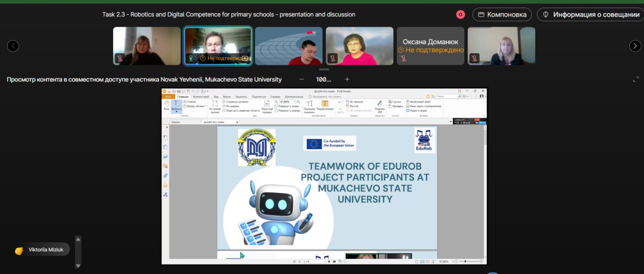644x274 pixels.
Task: Click muted microphone icon on Оксана Доманюк tile
Action: coord(403,58)
